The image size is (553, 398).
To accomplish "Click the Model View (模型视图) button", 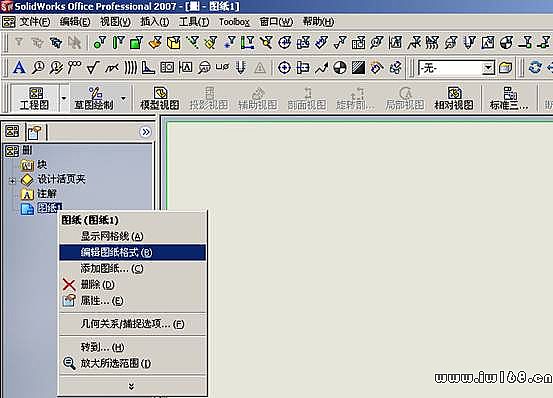I will pos(160,98).
